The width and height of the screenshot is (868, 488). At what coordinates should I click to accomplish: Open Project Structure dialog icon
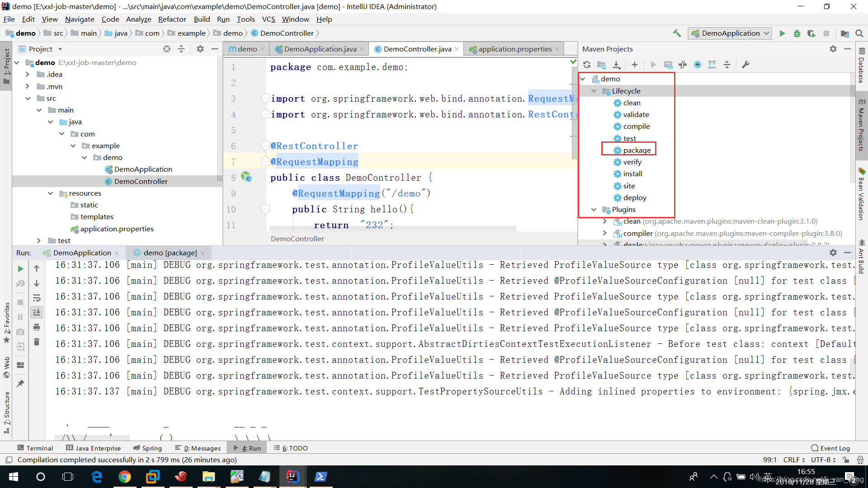[844, 33]
